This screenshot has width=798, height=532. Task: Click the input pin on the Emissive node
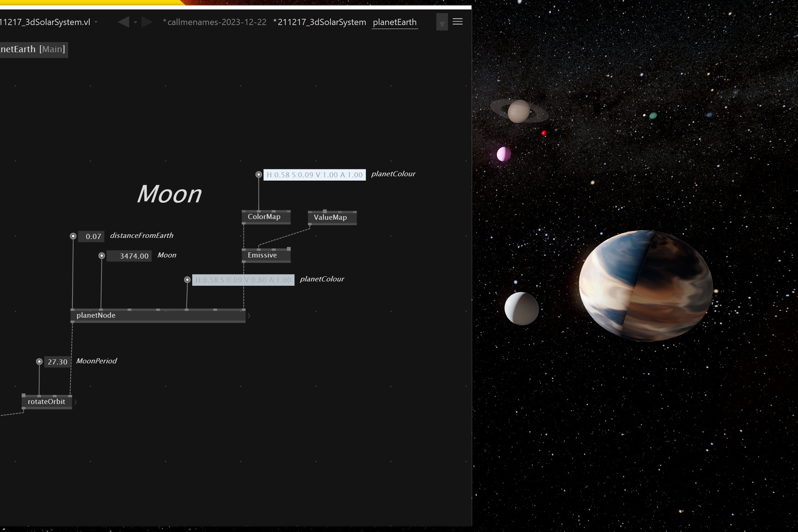click(x=244, y=250)
